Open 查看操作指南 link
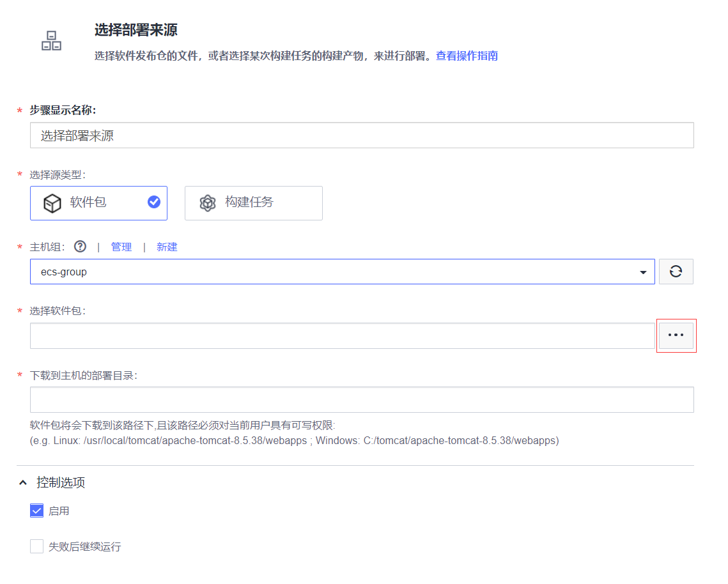 tap(467, 56)
